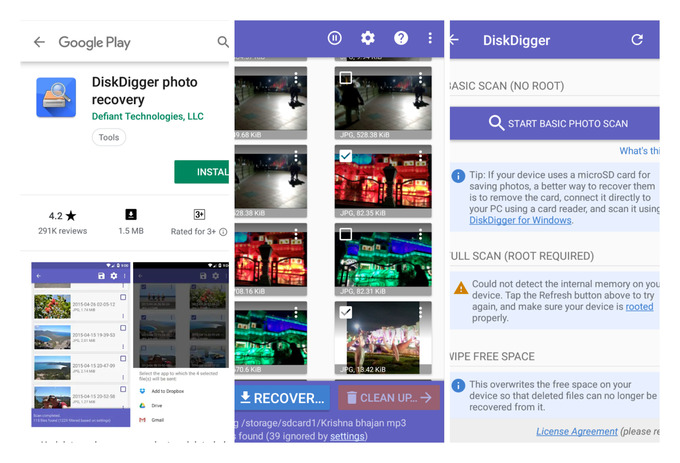Screen dimensions: 680x463
Task: Open search in Google Play
Action: (223, 42)
